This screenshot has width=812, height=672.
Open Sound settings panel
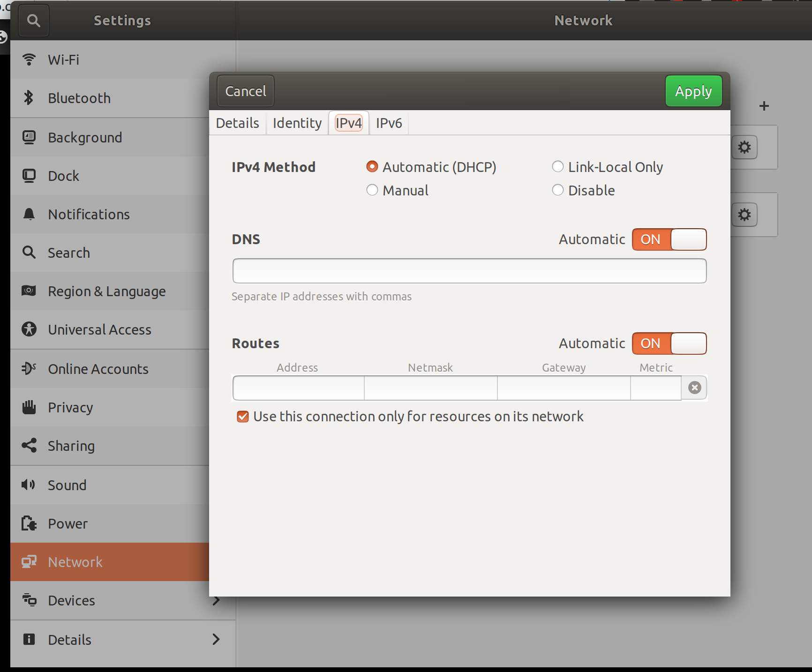point(110,485)
